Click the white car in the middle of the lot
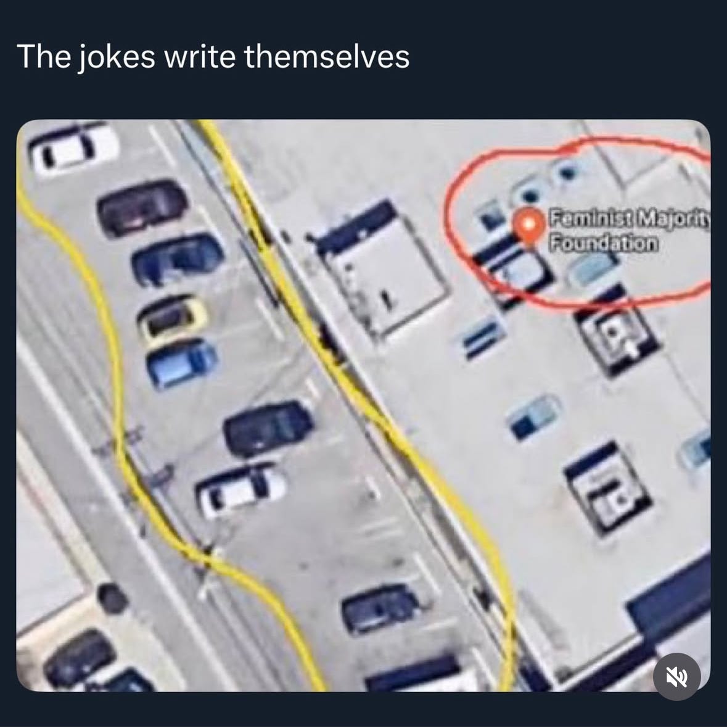The image size is (727, 728). click(240, 490)
